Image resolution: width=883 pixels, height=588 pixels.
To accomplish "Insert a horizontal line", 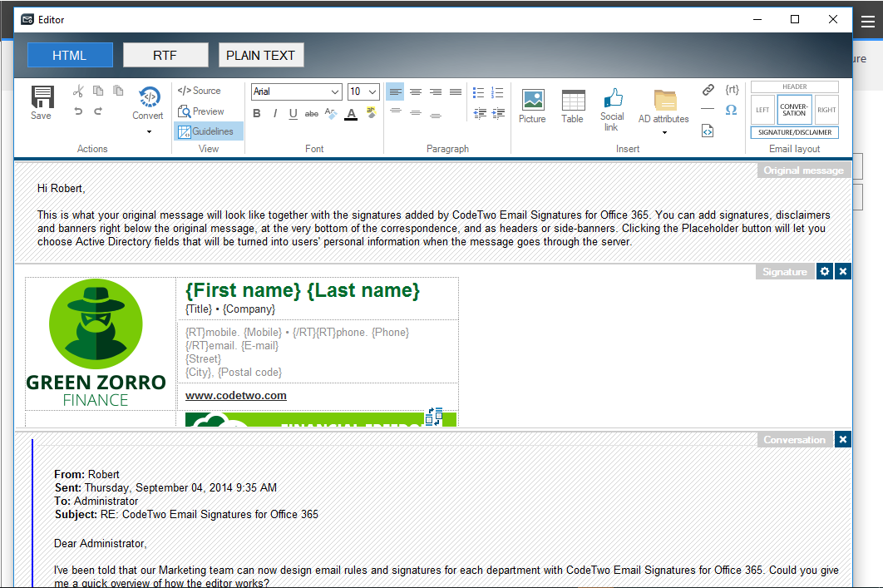I will pos(708,109).
